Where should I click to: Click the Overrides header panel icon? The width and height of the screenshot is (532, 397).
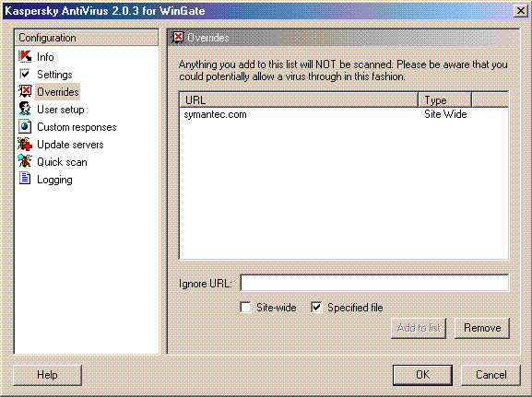pyautogui.click(x=177, y=37)
